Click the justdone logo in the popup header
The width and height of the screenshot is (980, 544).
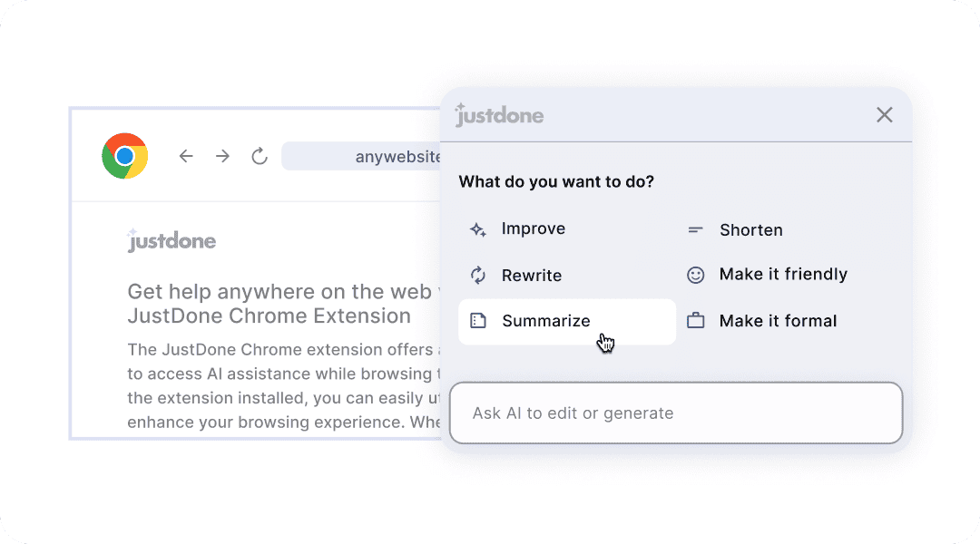click(x=499, y=115)
